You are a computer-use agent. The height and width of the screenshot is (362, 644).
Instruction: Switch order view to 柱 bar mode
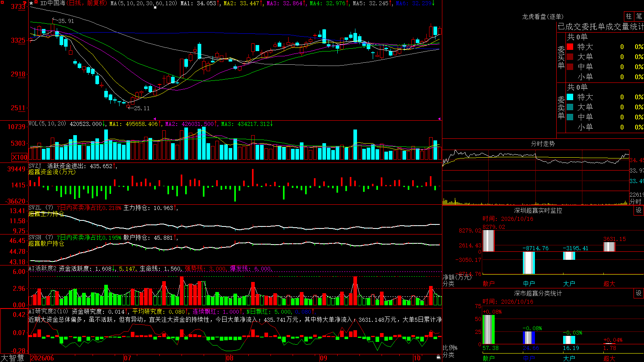click(x=629, y=16)
